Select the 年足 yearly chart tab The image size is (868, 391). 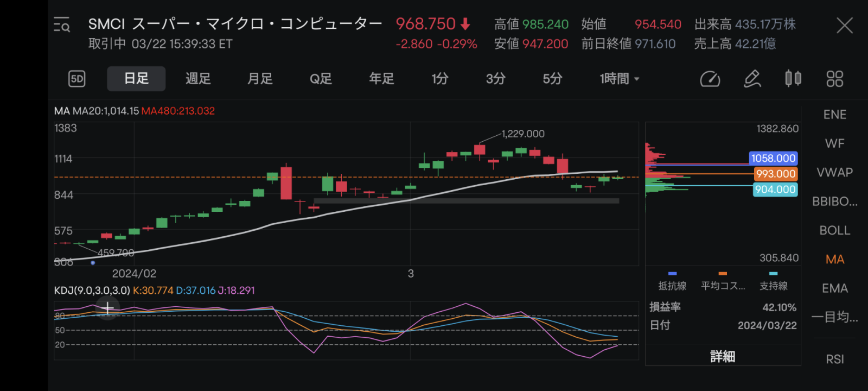click(x=381, y=79)
